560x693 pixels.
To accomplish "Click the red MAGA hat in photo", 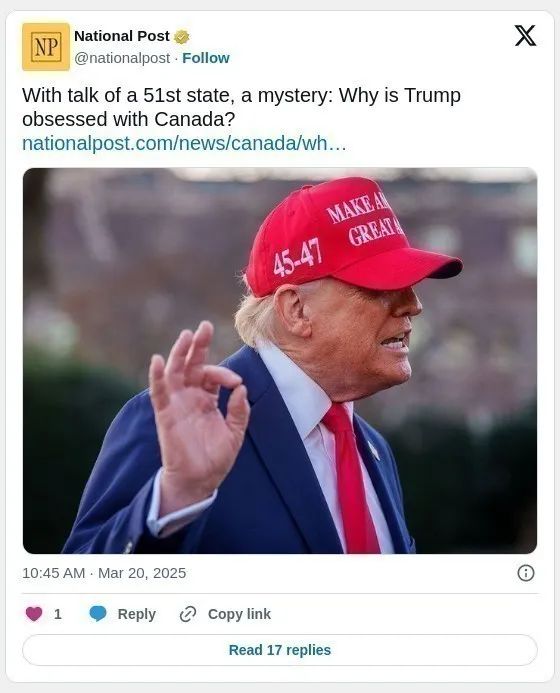I will (x=349, y=236).
